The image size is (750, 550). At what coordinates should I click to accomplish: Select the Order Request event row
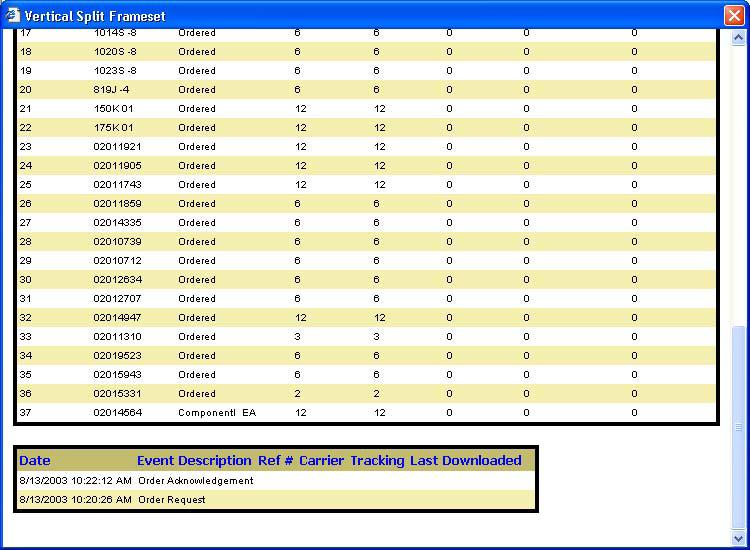[172, 500]
